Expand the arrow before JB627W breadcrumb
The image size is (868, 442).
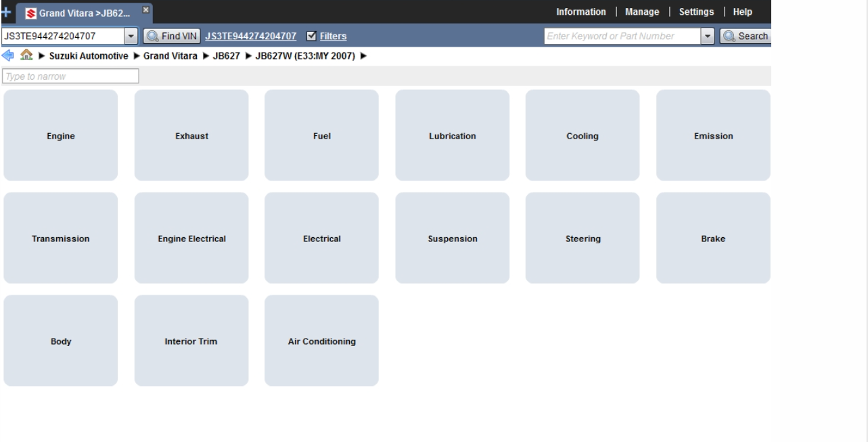click(x=248, y=55)
